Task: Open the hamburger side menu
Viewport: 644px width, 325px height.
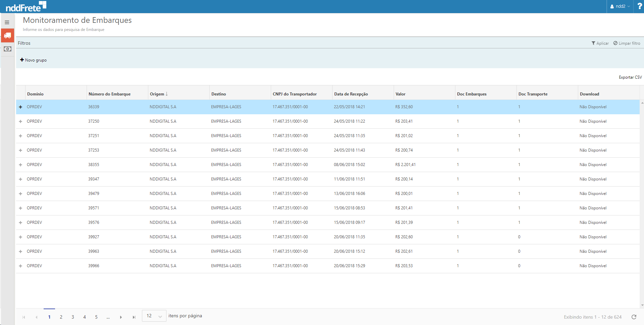Action: (7, 23)
